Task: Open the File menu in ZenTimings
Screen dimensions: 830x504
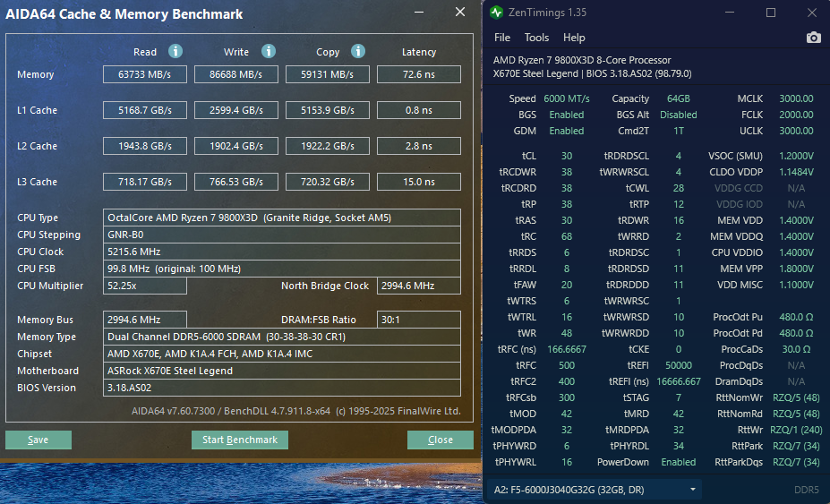Action: point(501,38)
